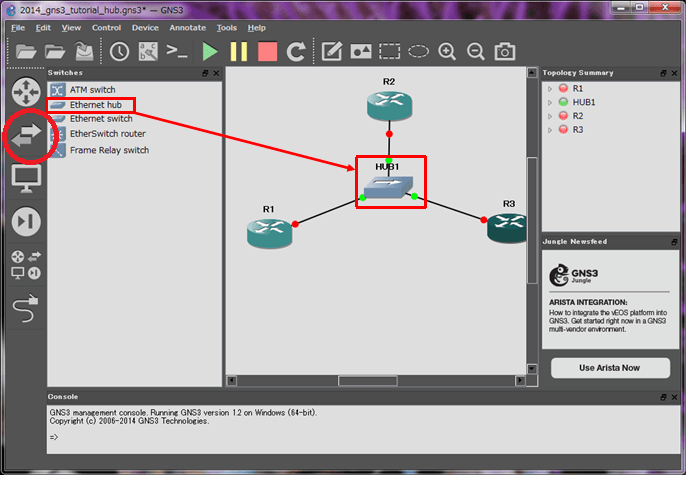
Task: Stop all devices with red square
Action: pos(268,52)
